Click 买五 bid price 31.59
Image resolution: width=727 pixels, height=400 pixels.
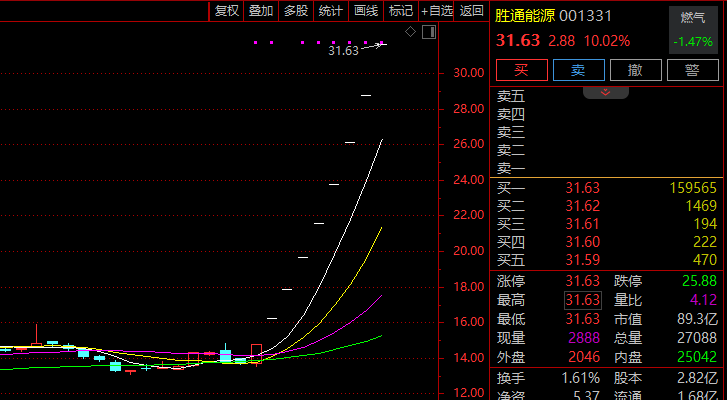[x=581, y=260]
